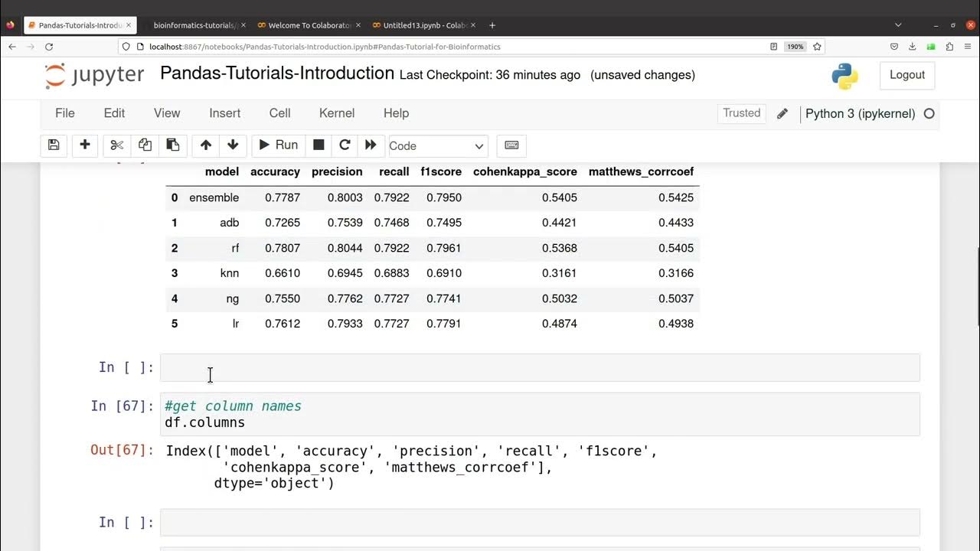This screenshot has width=980, height=551.
Task: Restart kernel and run all with fast-forward icon
Action: (371, 145)
